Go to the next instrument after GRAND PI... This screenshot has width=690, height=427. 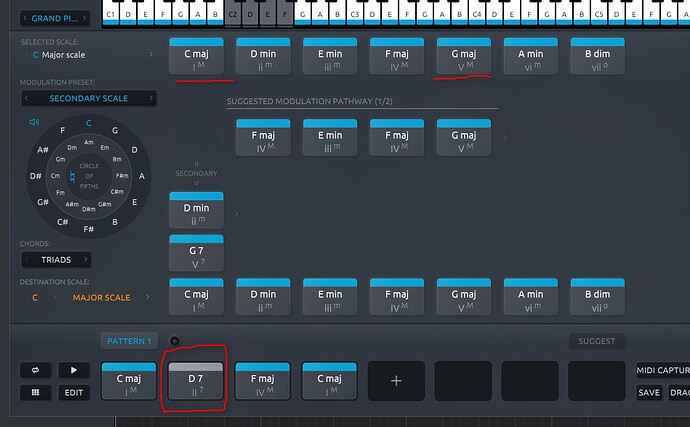84,18
